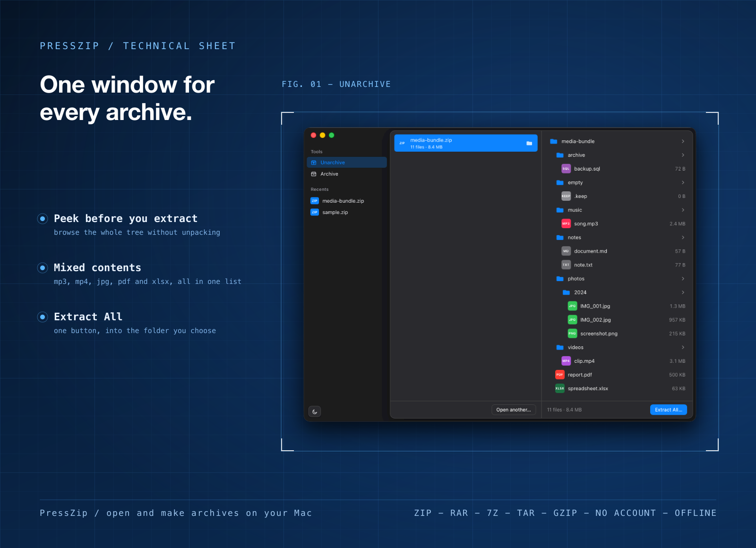Collapse the archive folder chevron
Image resolution: width=756 pixels, height=548 pixels.
click(683, 155)
